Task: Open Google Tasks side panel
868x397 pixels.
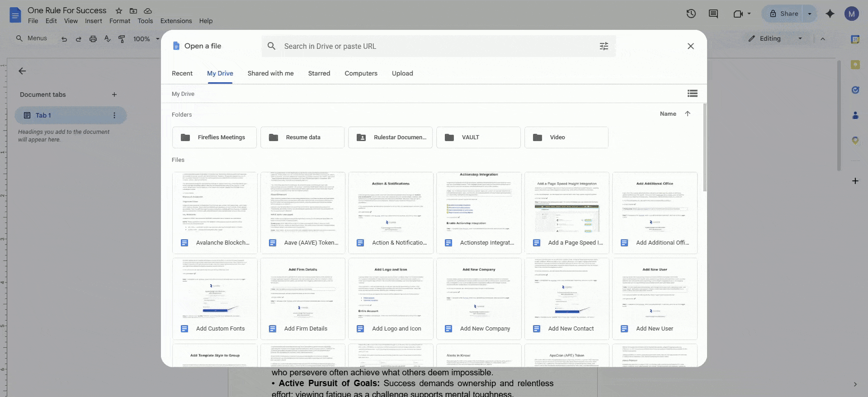Action: tap(855, 90)
